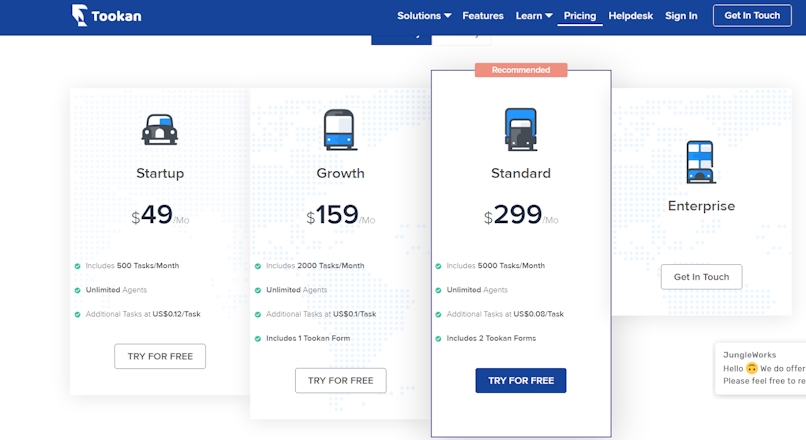
Task: Click the check icon beside US$0.12/Task
Action: [x=78, y=315]
